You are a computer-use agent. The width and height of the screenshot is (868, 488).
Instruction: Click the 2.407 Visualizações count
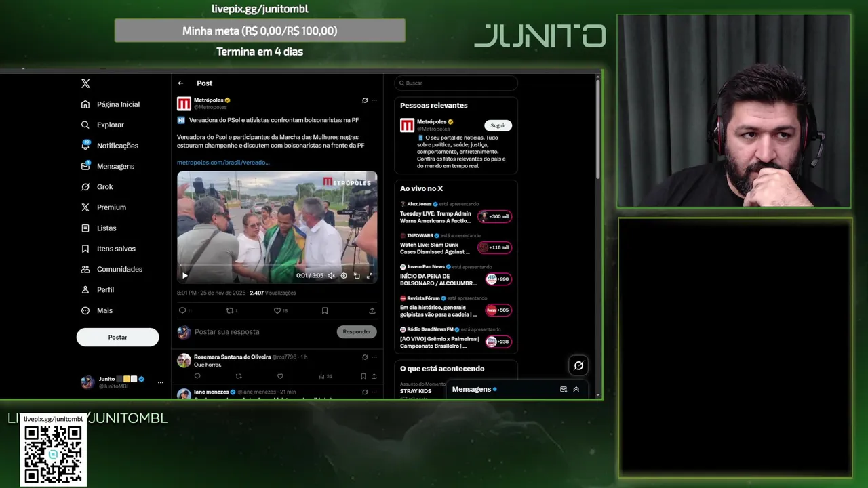tap(273, 293)
